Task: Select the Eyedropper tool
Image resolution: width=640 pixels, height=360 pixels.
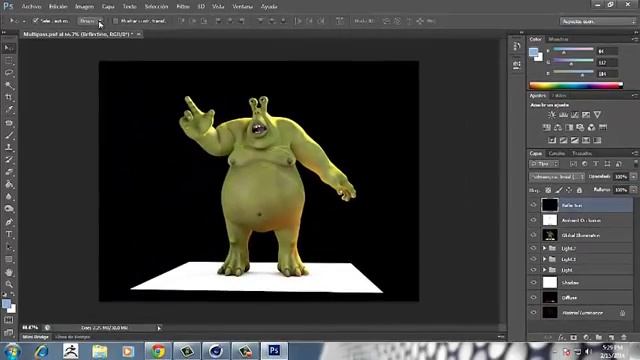Action: 9,110
